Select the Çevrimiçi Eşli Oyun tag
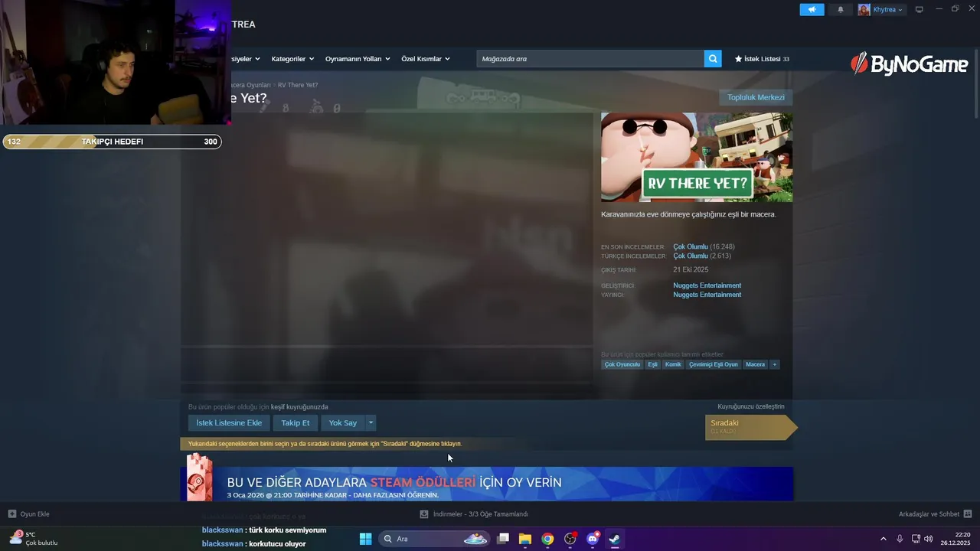The width and height of the screenshot is (980, 551). tap(714, 364)
